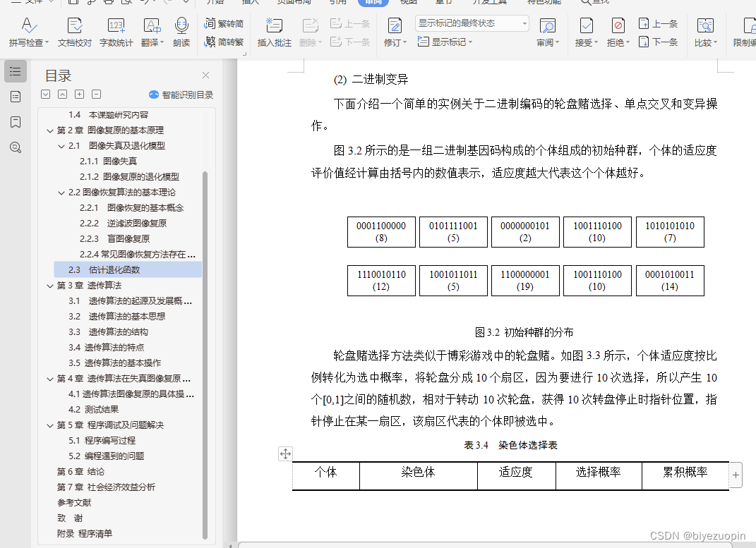
Task: Open the restrict editing (限制编辑) tool
Action: point(745,32)
